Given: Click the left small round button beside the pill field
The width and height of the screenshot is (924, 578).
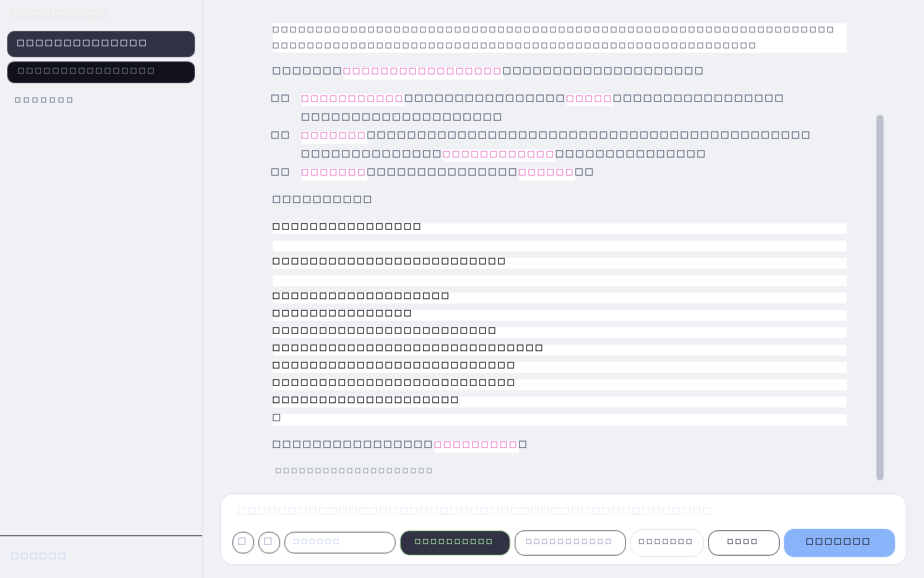Looking at the screenshot, I should click(x=243, y=543).
